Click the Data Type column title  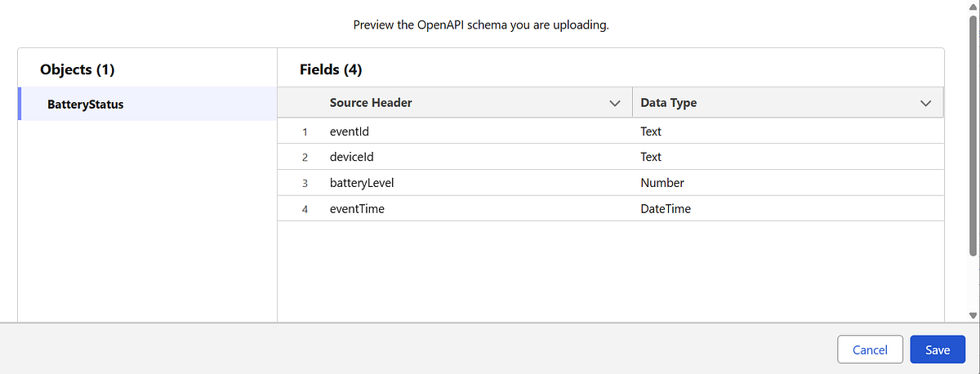point(668,103)
